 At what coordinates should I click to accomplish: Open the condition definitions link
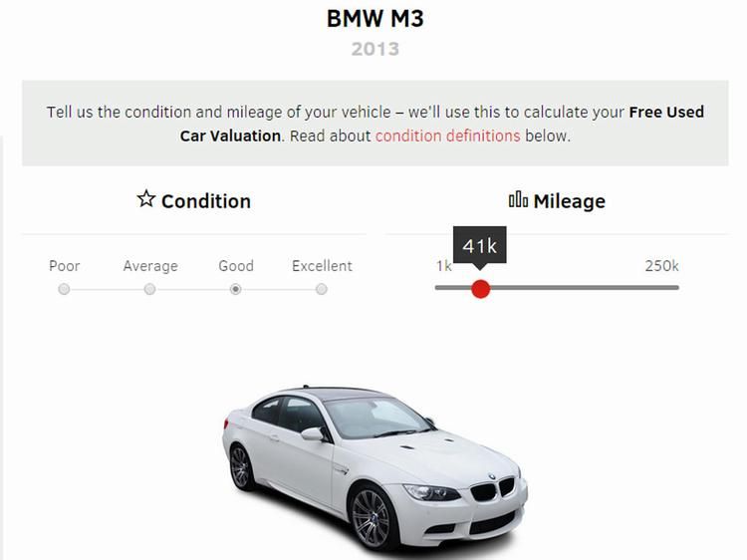(x=447, y=136)
